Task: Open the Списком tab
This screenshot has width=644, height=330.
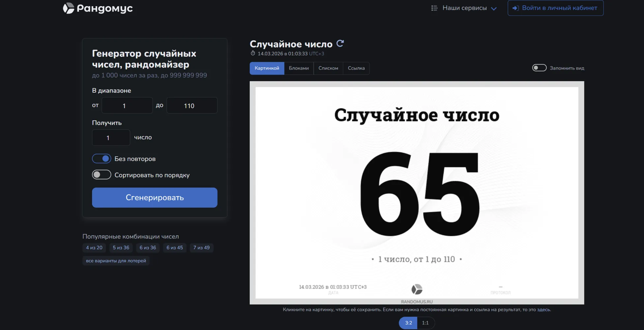Action: pos(328,68)
